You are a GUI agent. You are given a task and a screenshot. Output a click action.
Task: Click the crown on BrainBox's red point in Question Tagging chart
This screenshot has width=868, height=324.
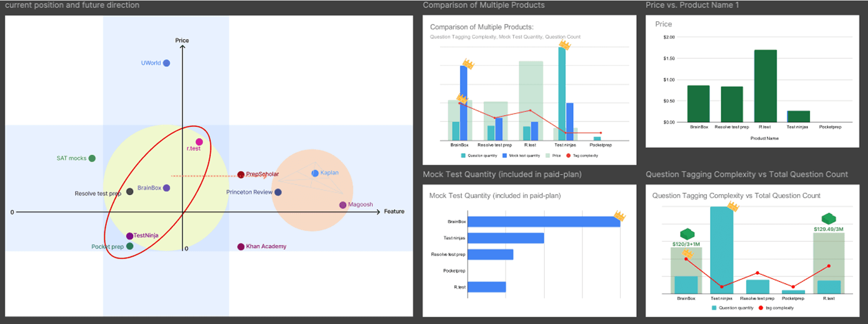tap(688, 253)
